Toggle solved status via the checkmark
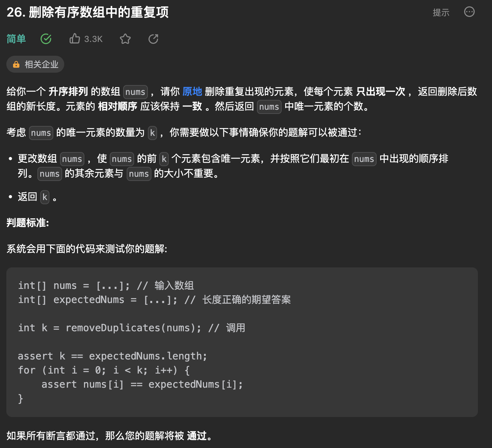 (x=46, y=39)
